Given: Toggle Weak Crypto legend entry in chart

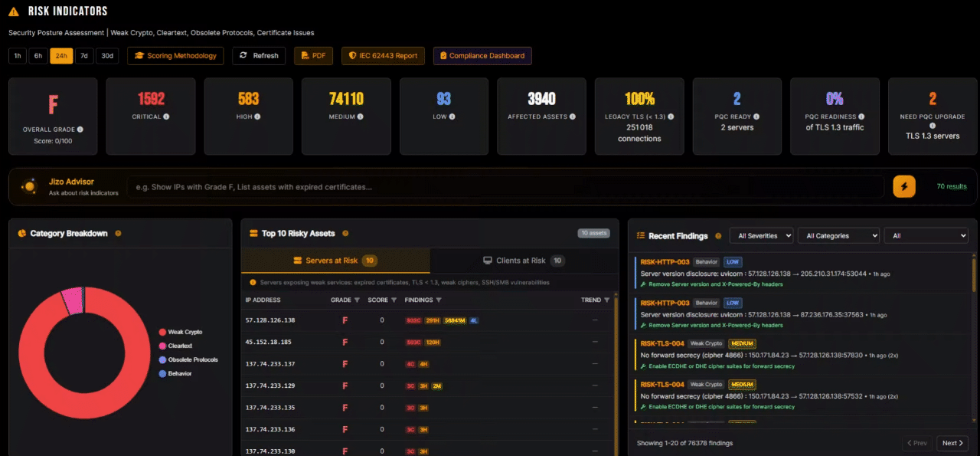Looking at the screenshot, I should (184, 332).
